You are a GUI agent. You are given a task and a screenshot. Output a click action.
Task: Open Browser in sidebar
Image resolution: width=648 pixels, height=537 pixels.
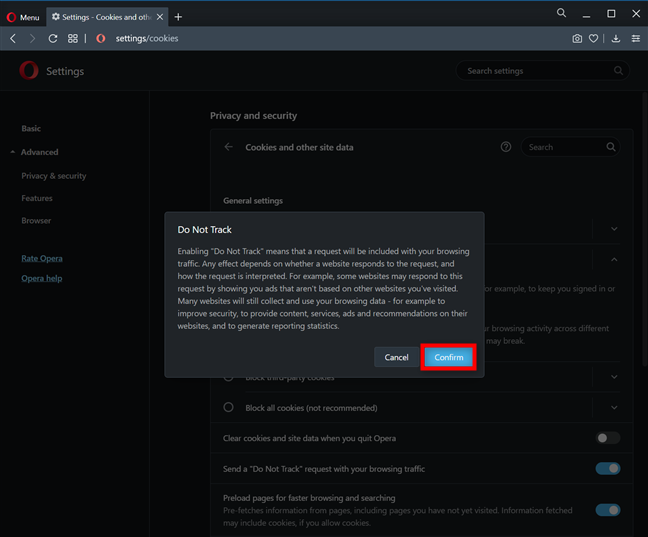point(36,220)
